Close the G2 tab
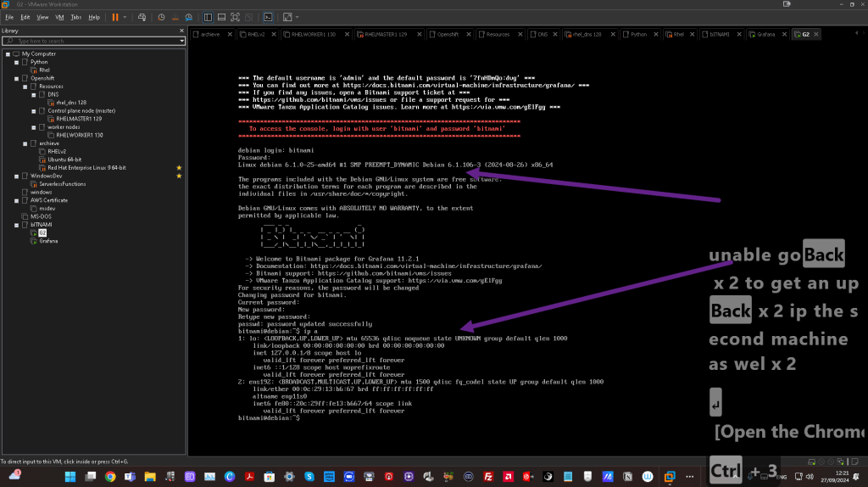868x487 pixels. point(816,34)
